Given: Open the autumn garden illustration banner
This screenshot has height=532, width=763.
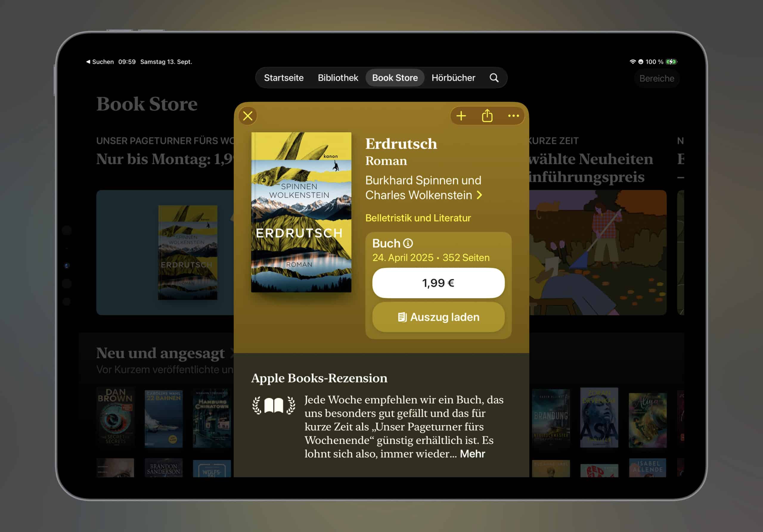Looking at the screenshot, I should (x=598, y=253).
